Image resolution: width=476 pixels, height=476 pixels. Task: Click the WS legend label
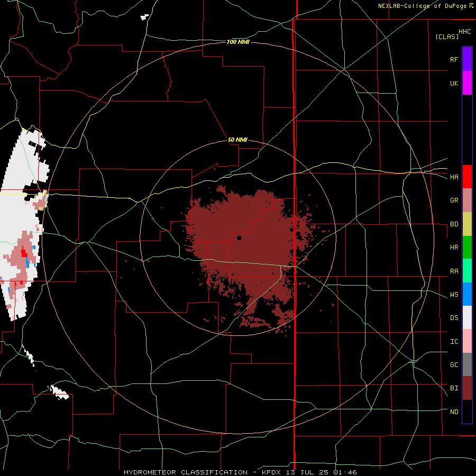point(454,294)
